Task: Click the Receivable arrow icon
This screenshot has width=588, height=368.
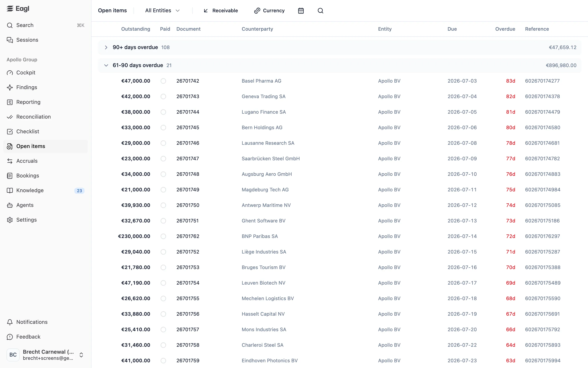Action: [206, 11]
